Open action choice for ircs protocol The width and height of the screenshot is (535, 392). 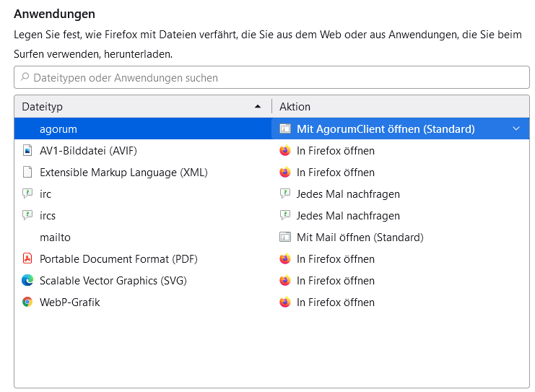point(401,215)
